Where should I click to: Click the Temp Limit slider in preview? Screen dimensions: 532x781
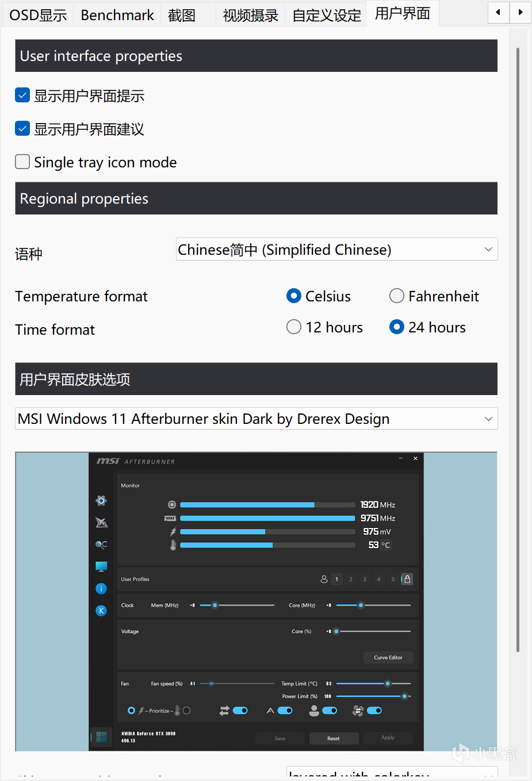click(x=373, y=684)
